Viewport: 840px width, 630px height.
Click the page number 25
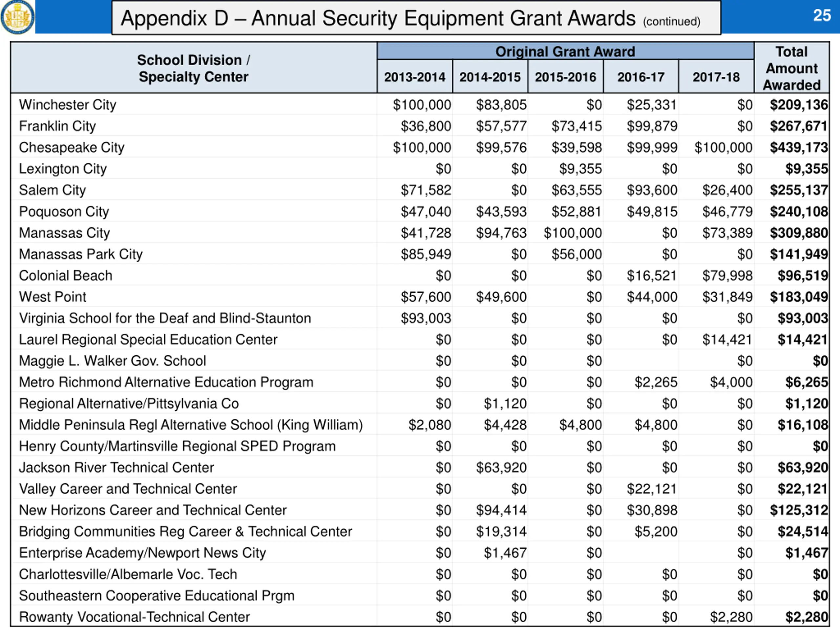tap(822, 15)
